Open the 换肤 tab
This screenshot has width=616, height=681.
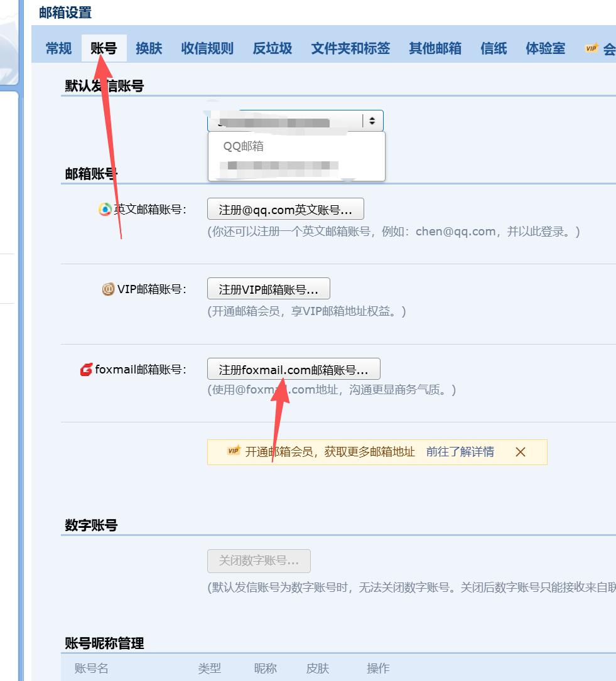pyautogui.click(x=149, y=48)
